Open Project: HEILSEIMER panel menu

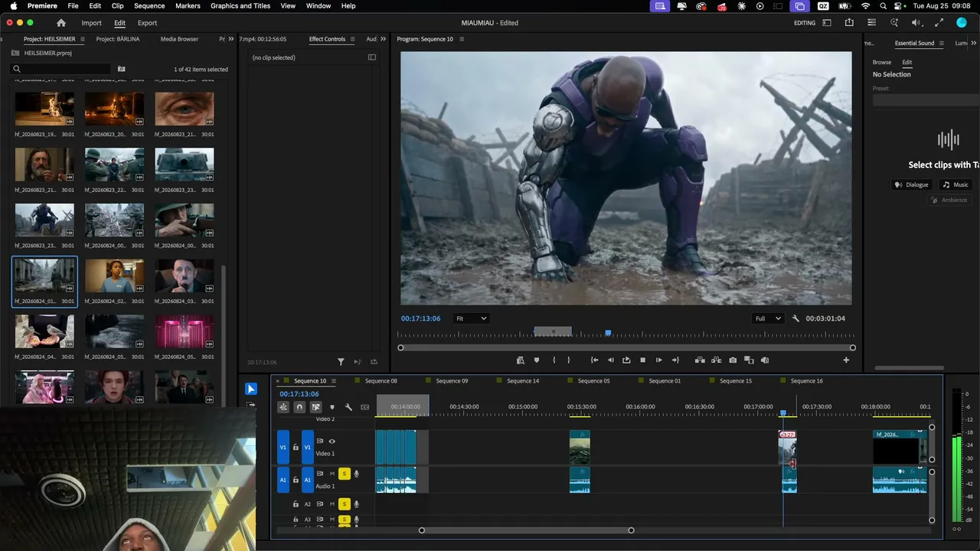tap(81, 39)
